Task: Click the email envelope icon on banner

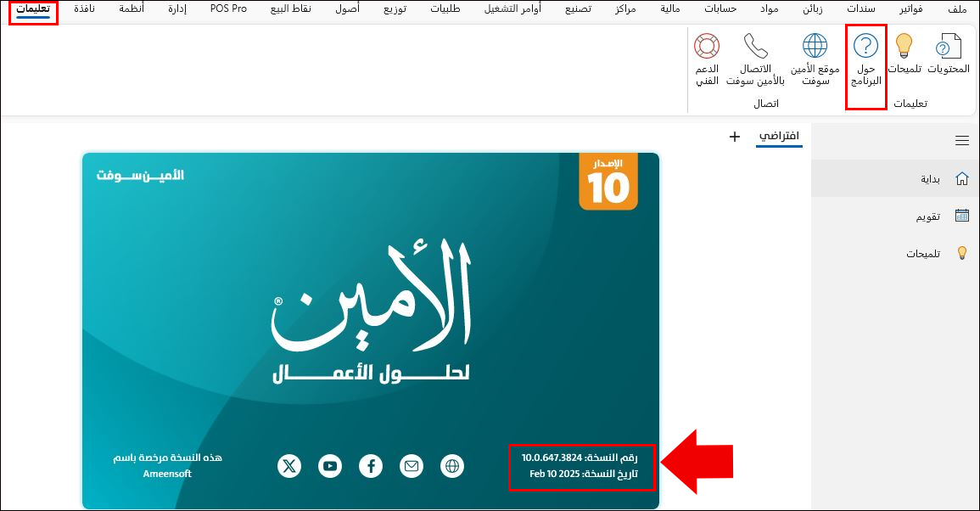Action: point(412,466)
